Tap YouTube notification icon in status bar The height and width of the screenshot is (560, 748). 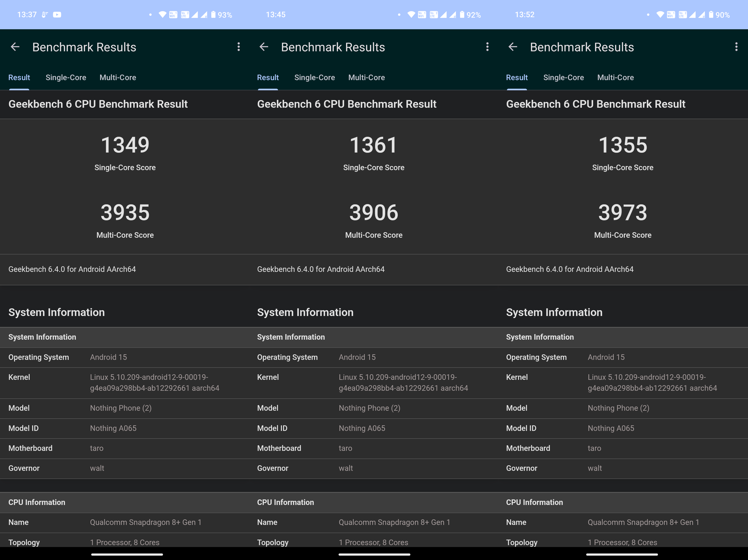[x=57, y=14]
